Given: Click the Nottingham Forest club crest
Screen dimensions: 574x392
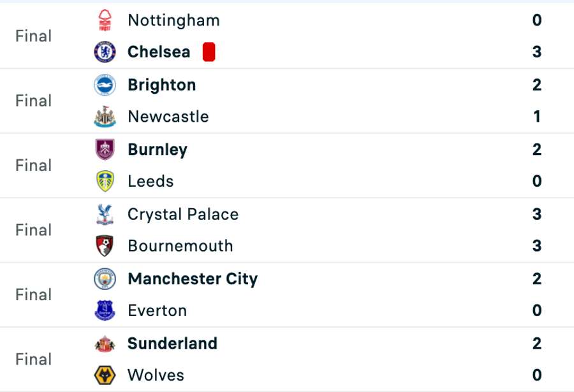Looking at the screenshot, I should pos(105,20).
